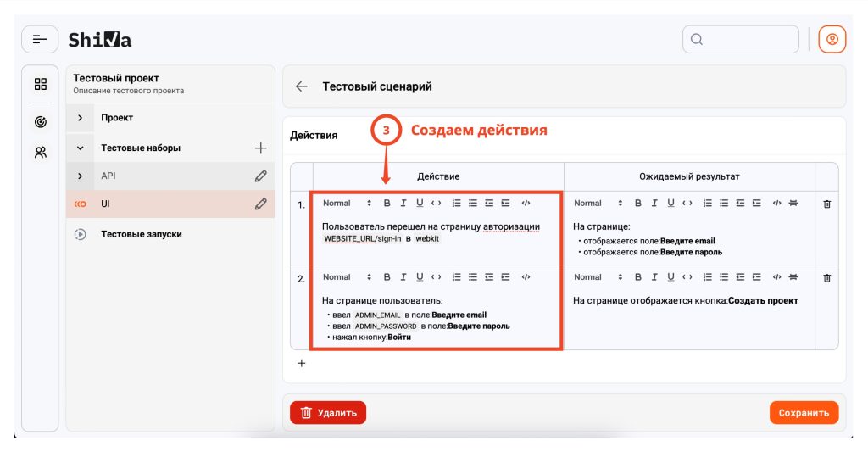Toggle italic in step 2 action toolbar
Screen dimensions: 868x452
403,277
